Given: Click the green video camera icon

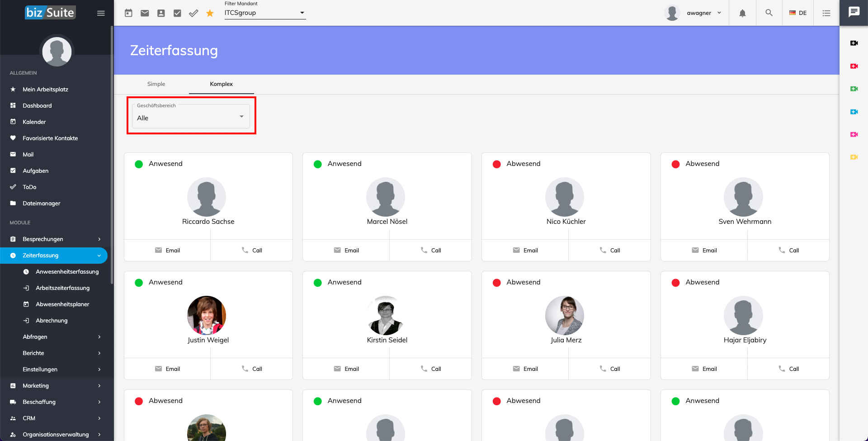Looking at the screenshot, I should coord(854,89).
